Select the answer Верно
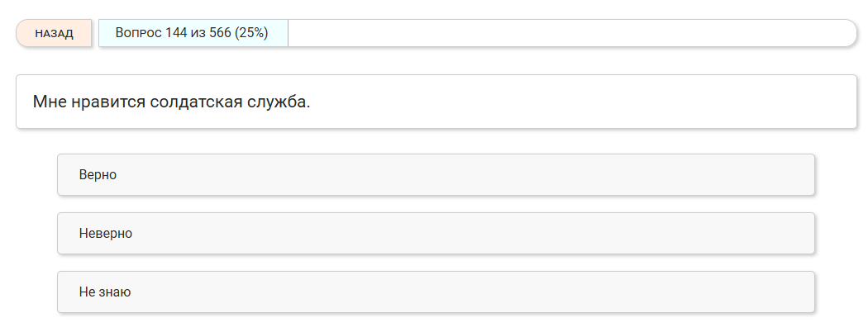Viewport: 868px width, 332px height. [x=436, y=175]
